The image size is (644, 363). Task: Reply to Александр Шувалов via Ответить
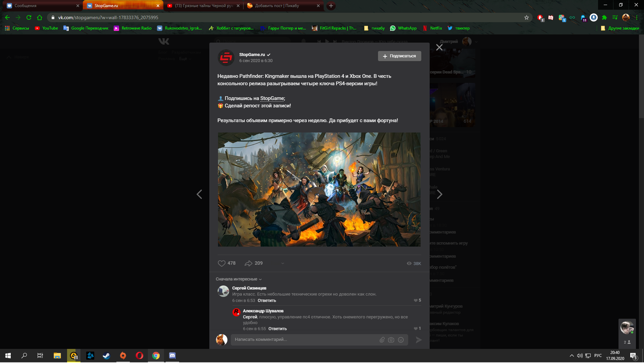point(277,329)
